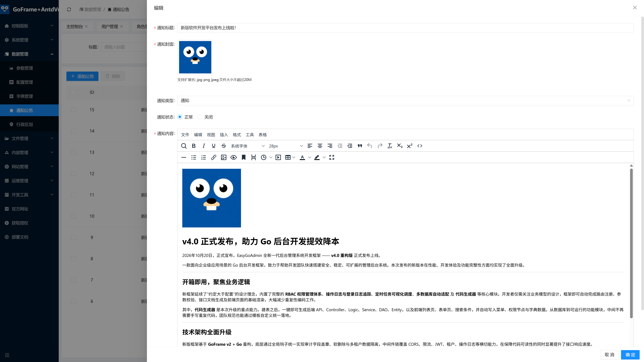Toggle select-all checkbox in table header

coord(73,93)
